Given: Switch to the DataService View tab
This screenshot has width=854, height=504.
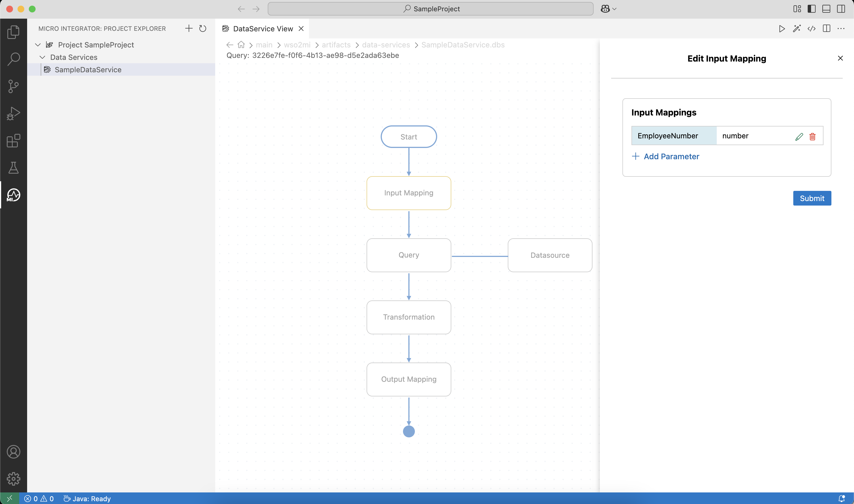Looking at the screenshot, I should tap(262, 29).
